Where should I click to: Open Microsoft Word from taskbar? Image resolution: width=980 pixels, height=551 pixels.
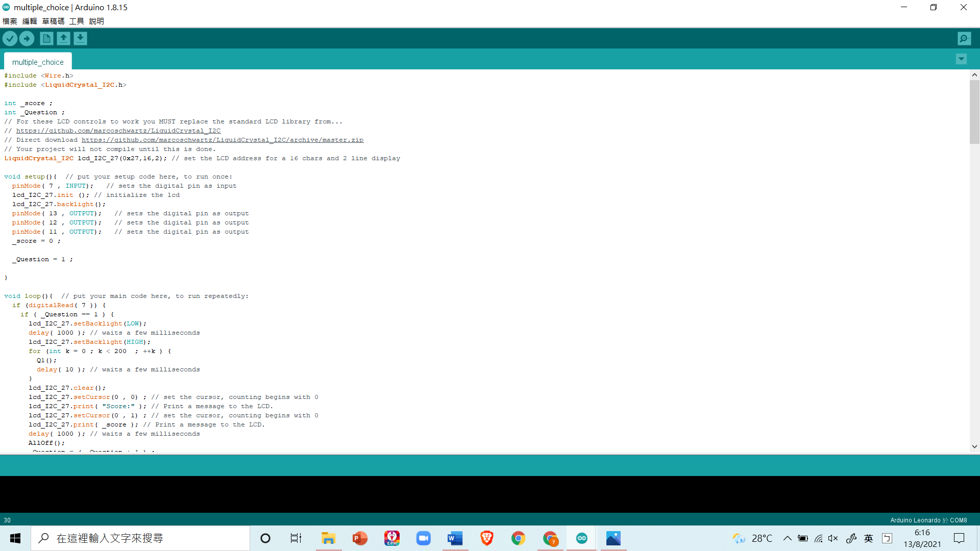[454, 538]
